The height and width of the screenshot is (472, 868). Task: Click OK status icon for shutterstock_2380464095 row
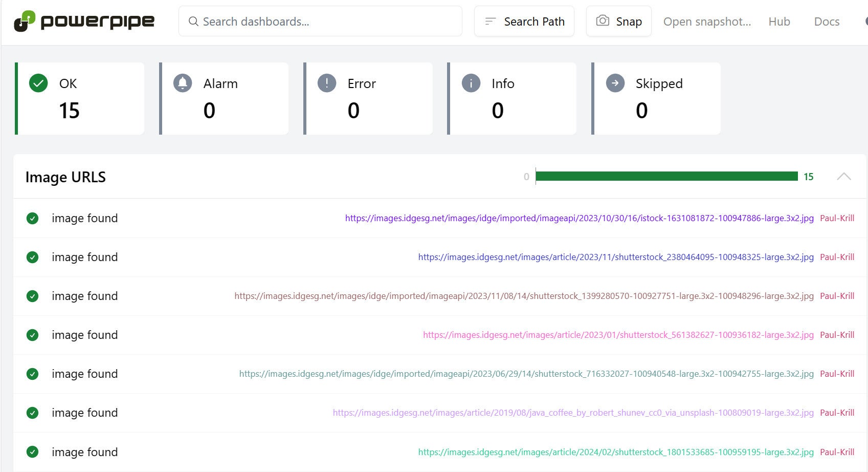coord(32,257)
